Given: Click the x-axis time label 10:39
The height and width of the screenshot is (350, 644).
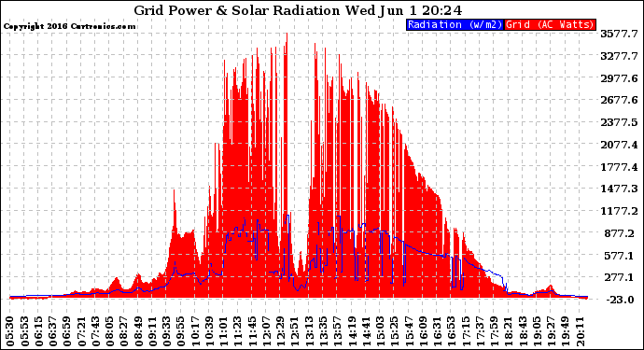Looking at the screenshot, I should click(210, 331).
